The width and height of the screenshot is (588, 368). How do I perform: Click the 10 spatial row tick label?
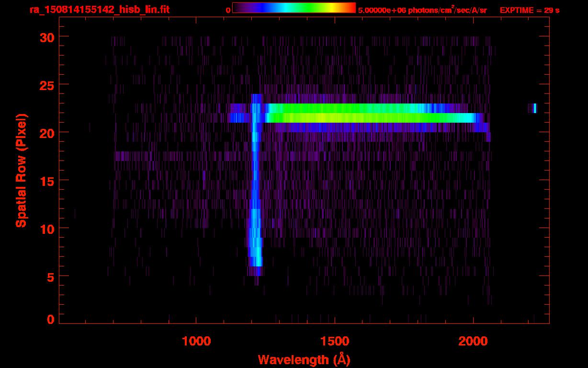click(x=46, y=228)
